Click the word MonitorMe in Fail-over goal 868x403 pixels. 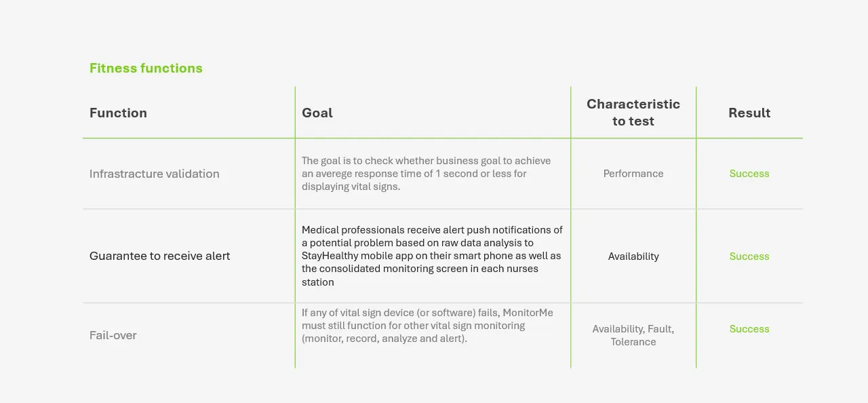528,313
